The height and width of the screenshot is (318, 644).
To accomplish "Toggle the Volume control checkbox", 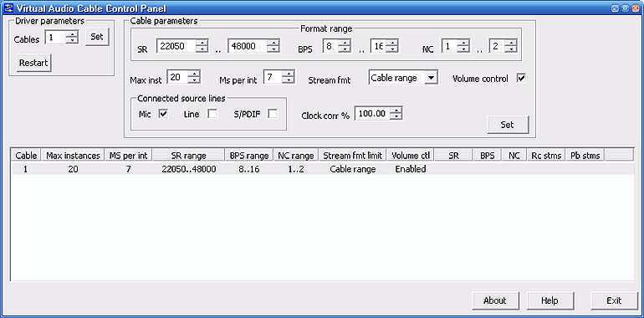I will (521, 78).
